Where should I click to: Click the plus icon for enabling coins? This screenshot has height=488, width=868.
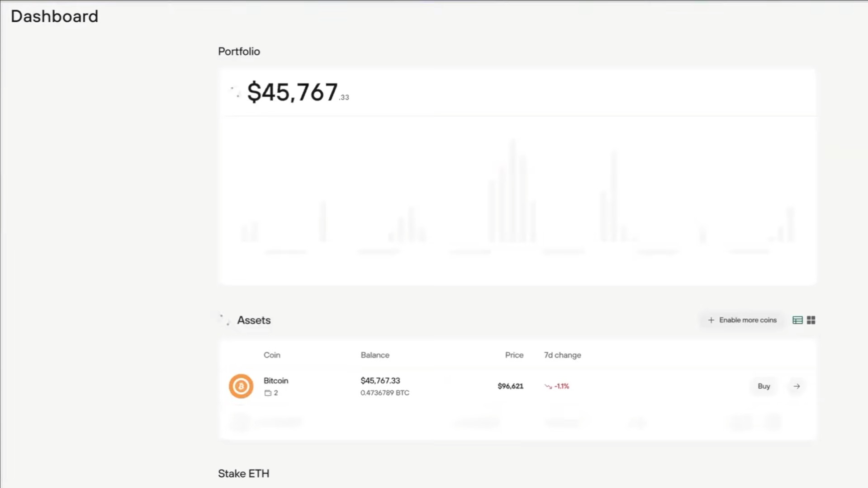pyautogui.click(x=711, y=320)
